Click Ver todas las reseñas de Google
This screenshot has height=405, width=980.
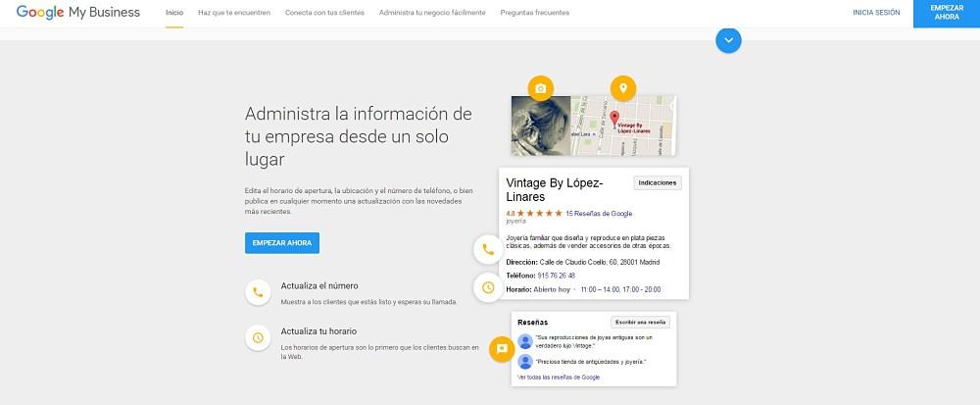coord(559,378)
